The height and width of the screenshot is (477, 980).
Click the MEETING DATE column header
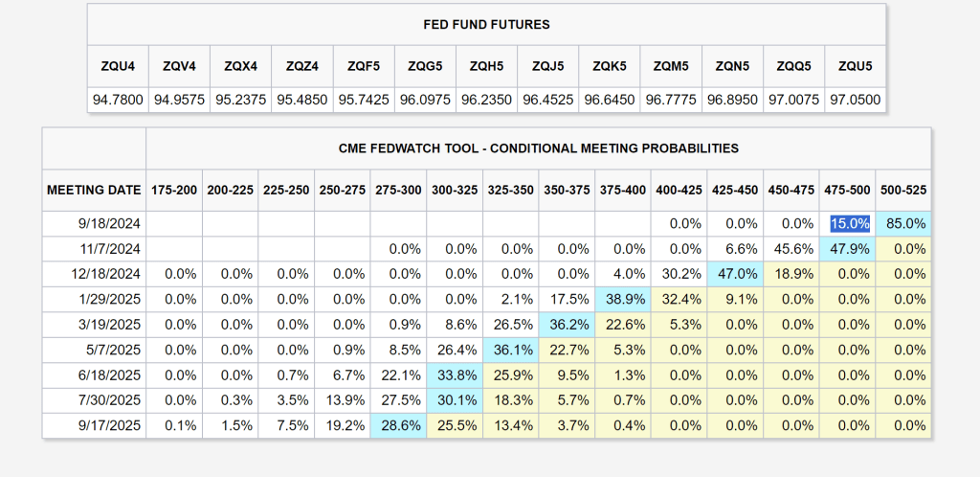coord(94,191)
